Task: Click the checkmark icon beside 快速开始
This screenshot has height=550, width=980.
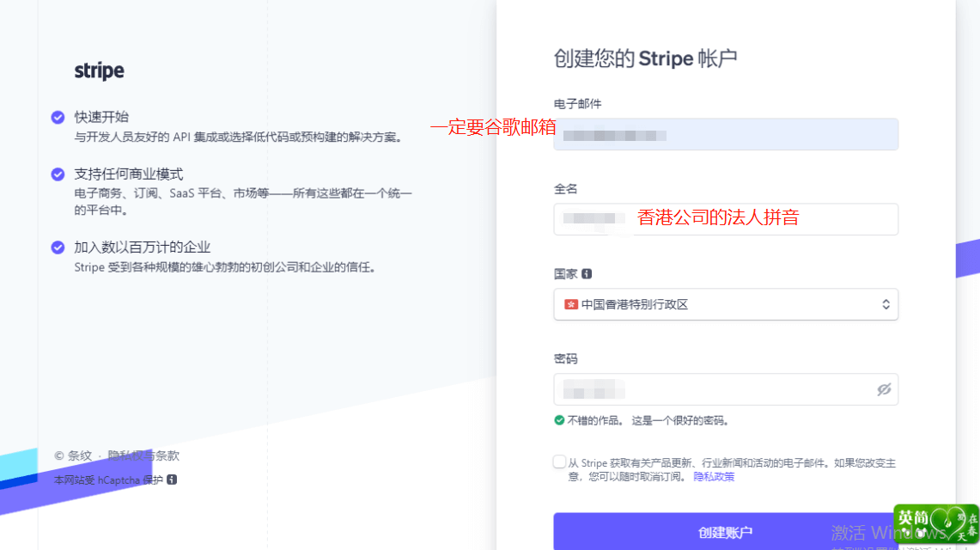Action: coord(58,118)
